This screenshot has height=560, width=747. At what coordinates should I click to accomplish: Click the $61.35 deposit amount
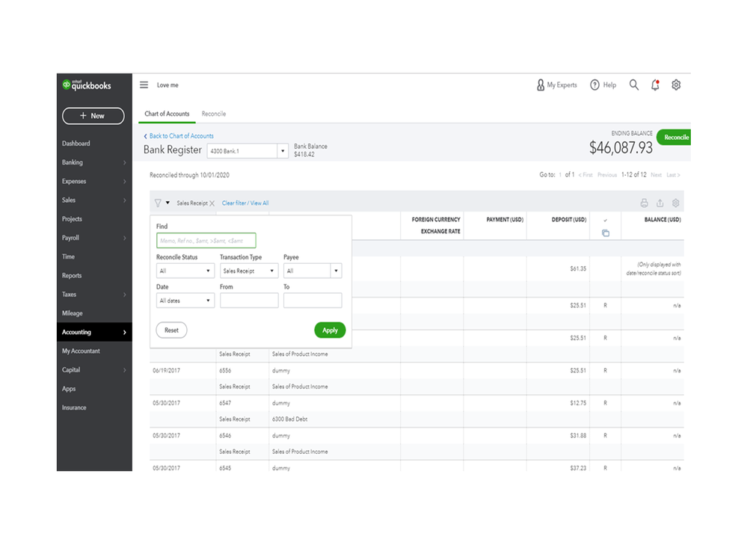click(578, 268)
